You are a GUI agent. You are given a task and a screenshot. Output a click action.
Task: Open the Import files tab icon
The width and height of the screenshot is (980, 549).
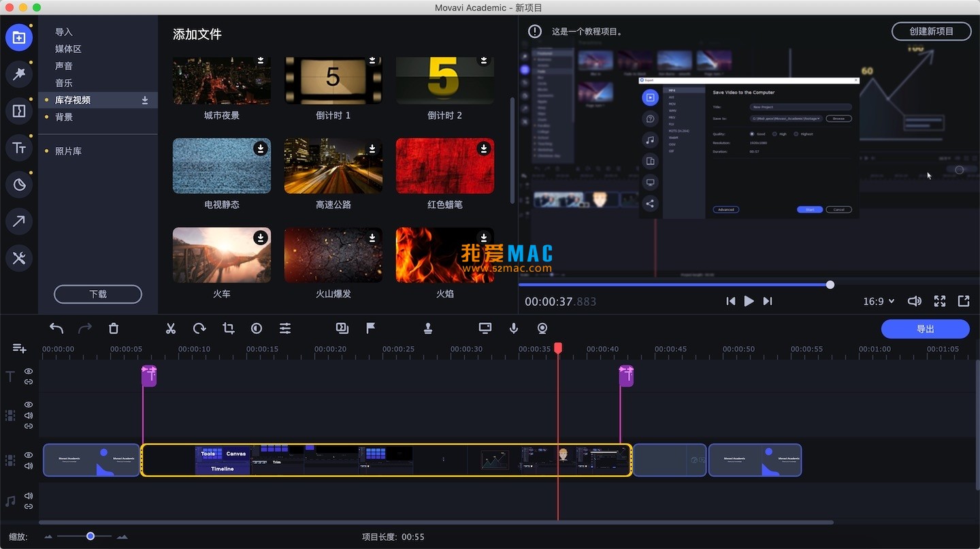(19, 37)
